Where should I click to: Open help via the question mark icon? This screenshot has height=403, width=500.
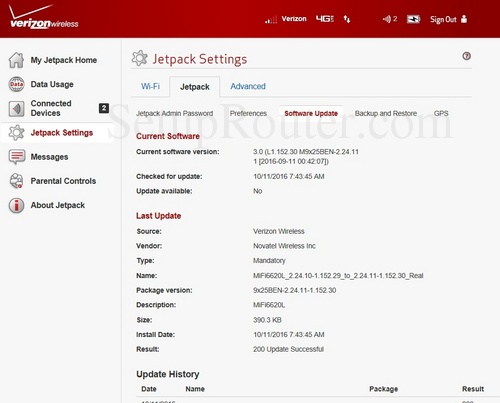point(466,56)
